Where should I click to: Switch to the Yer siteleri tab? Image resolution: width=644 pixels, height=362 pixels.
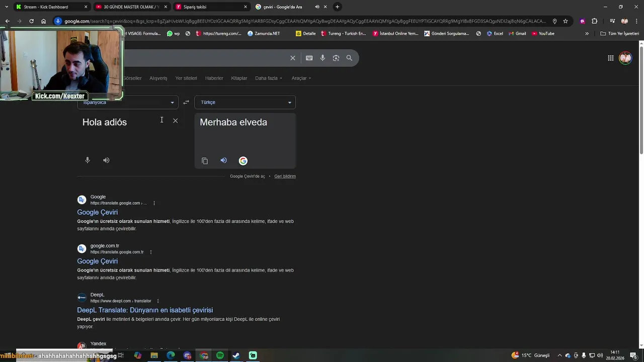pos(186,78)
